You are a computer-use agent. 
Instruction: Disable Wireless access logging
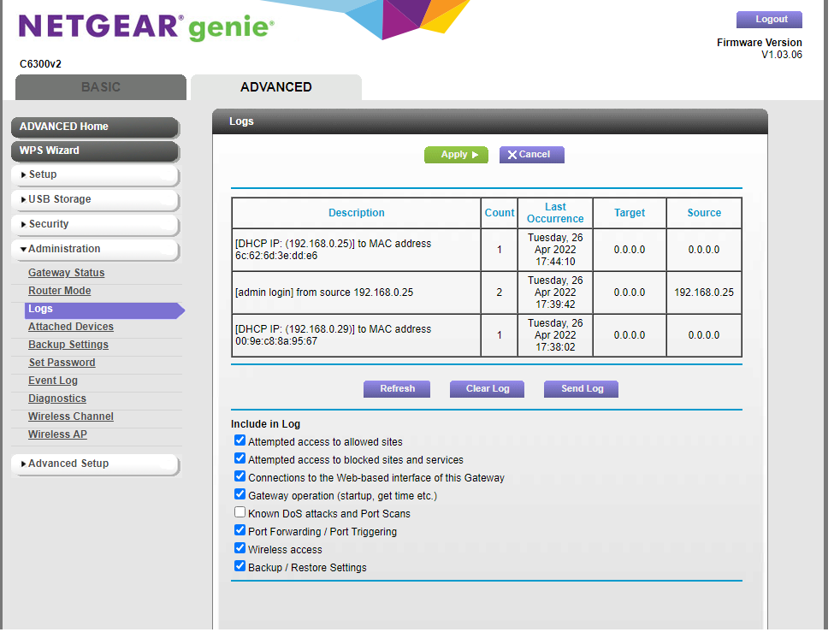click(x=240, y=548)
